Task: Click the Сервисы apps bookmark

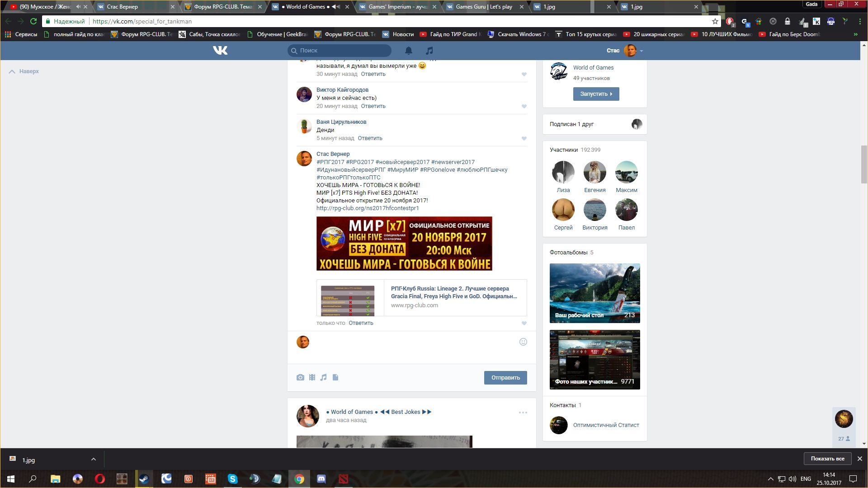Action: coord(21,34)
